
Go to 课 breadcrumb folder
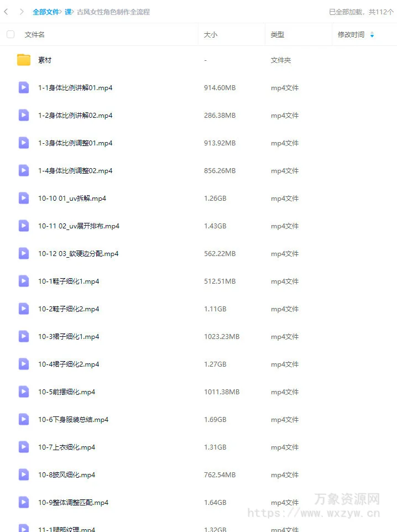coord(68,12)
